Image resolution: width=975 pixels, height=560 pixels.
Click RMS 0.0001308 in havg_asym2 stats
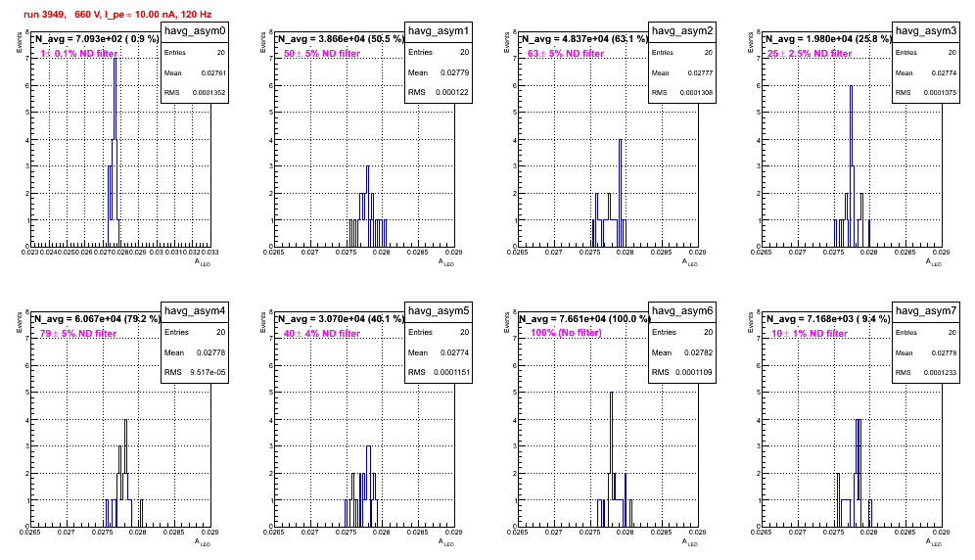[682, 93]
